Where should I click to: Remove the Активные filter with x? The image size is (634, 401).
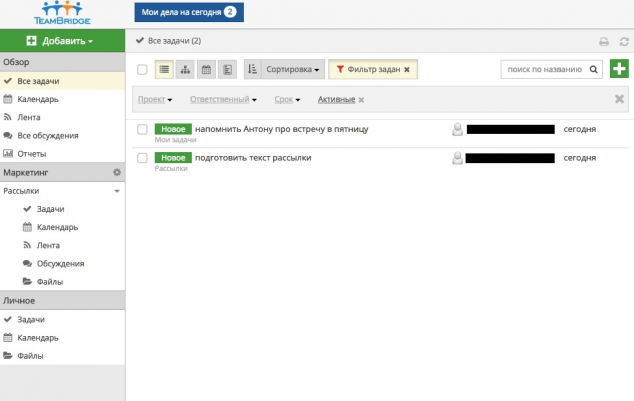(x=361, y=100)
